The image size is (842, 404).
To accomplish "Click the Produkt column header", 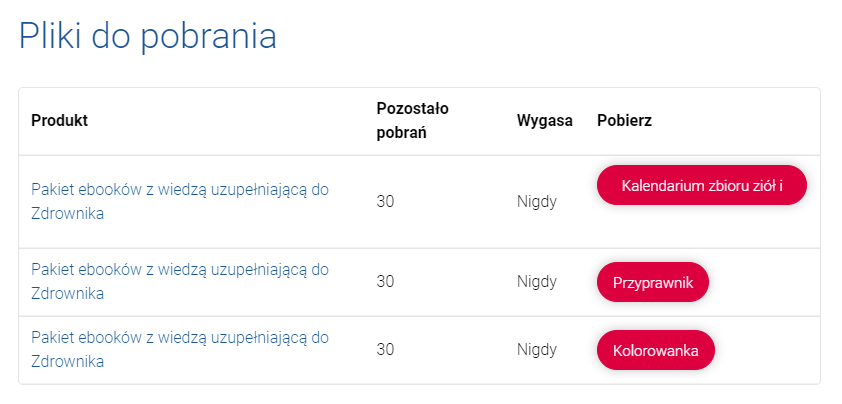I will 60,120.
